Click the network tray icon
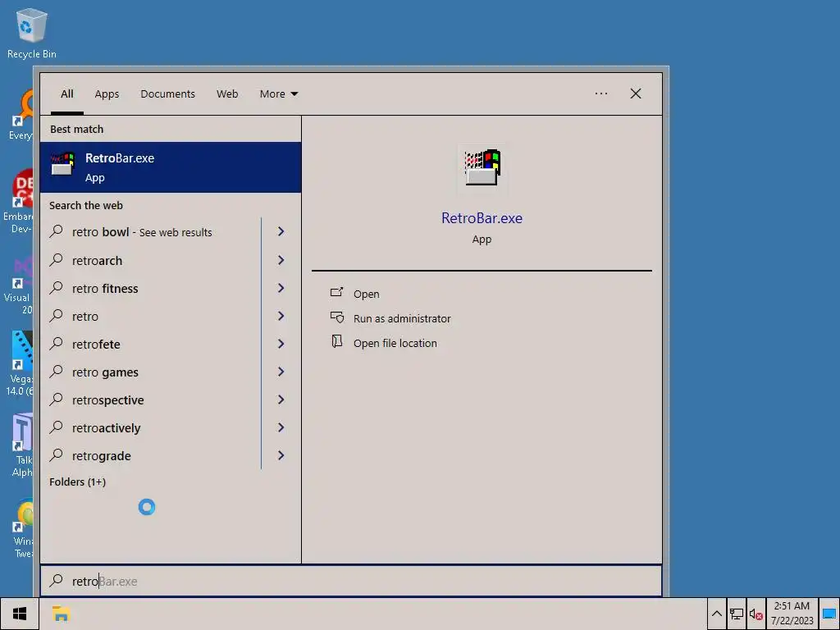The height and width of the screenshot is (630, 840). click(x=737, y=614)
